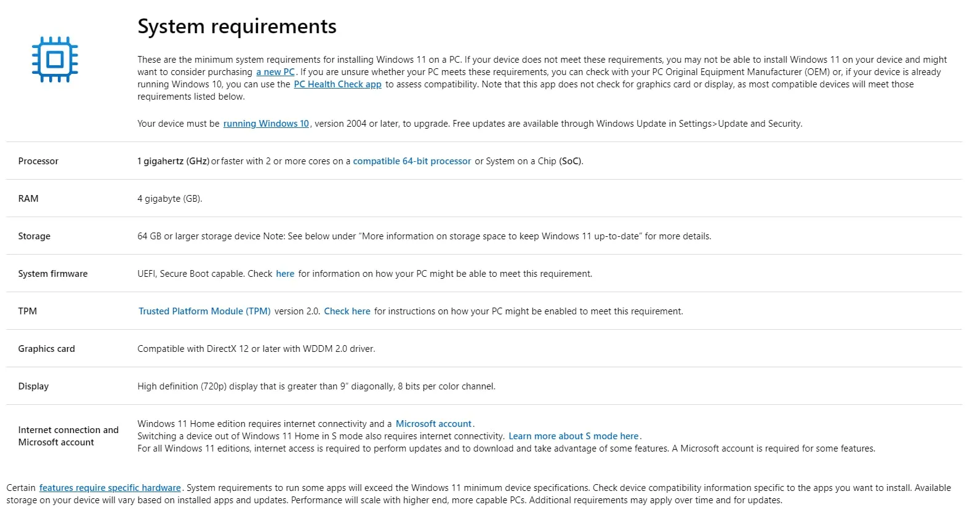
Task: Click "Learn more about S mode here"
Action: 574,436
